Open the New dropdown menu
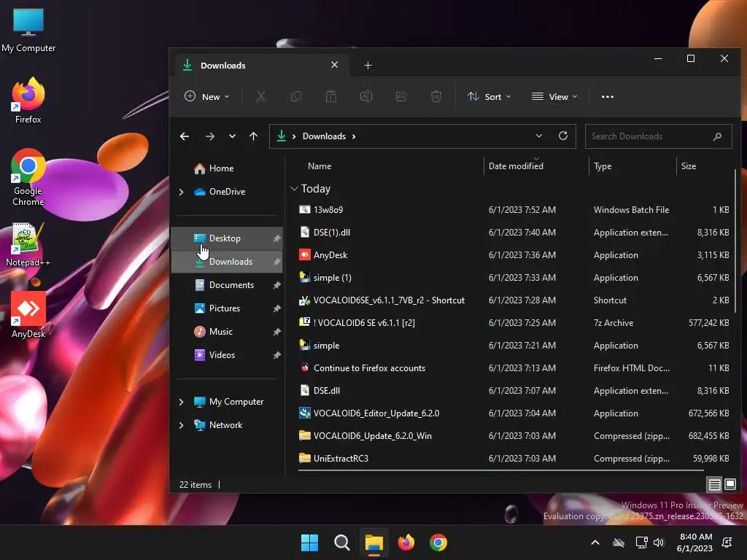Image resolution: width=747 pixels, height=560 pixels. click(206, 97)
